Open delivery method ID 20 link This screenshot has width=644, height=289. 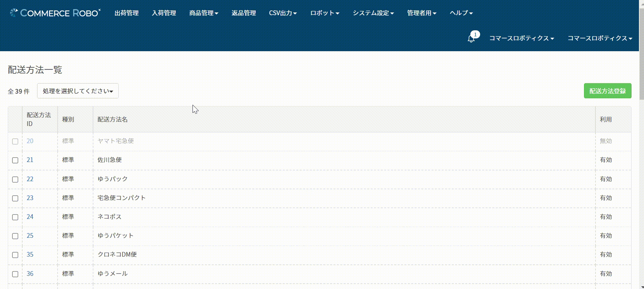(x=30, y=141)
